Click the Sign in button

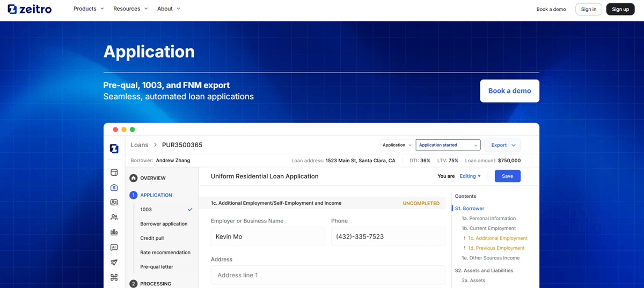coord(589,9)
